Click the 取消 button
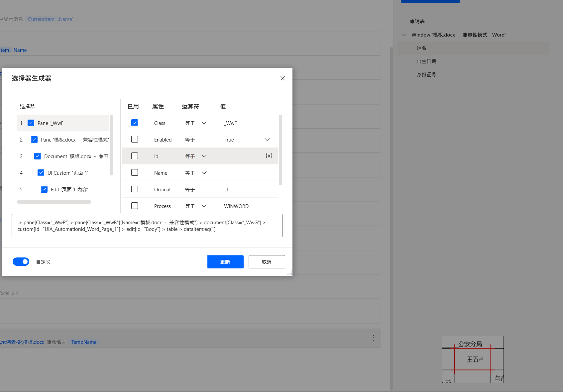Image resolution: width=563 pixels, height=392 pixels. [x=267, y=262]
